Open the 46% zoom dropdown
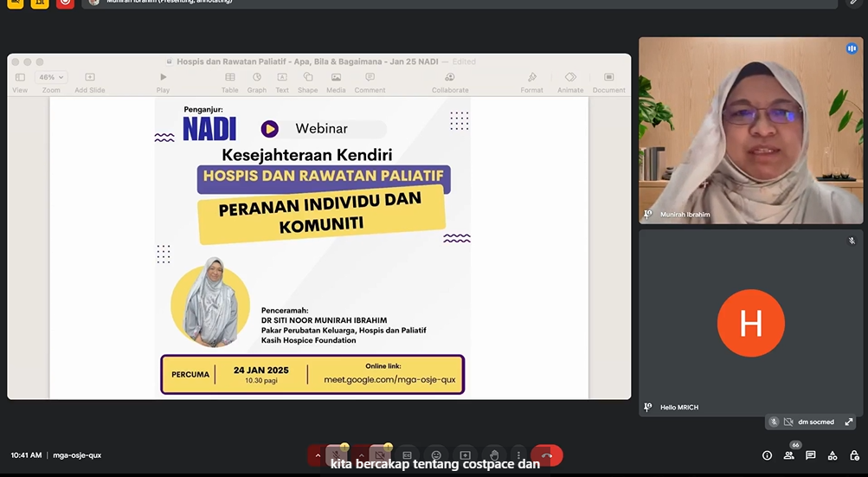 click(x=51, y=77)
